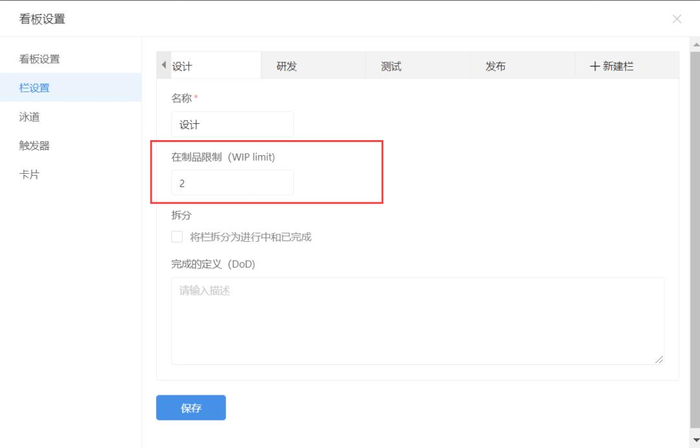This screenshot has width=700, height=448.
Task: Switch to the 发布 column tab
Action: [x=522, y=66]
